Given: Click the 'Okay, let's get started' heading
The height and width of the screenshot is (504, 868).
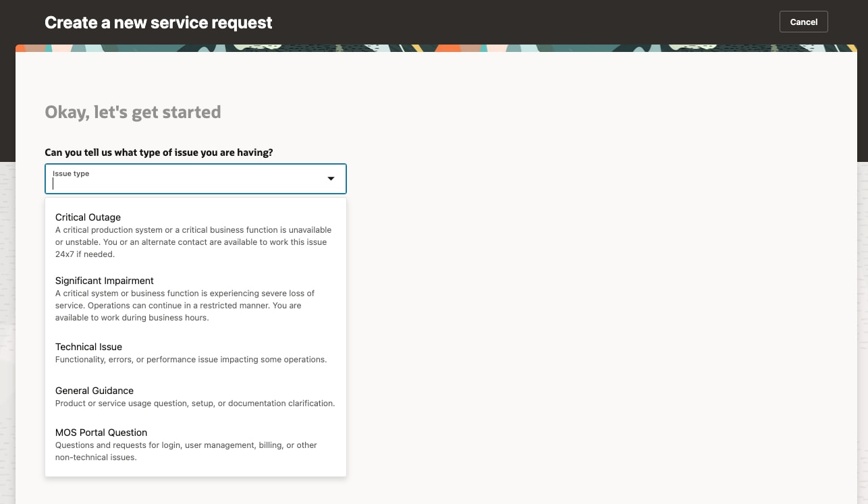Looking at the screenshot, I should click(x=133, y=112).
